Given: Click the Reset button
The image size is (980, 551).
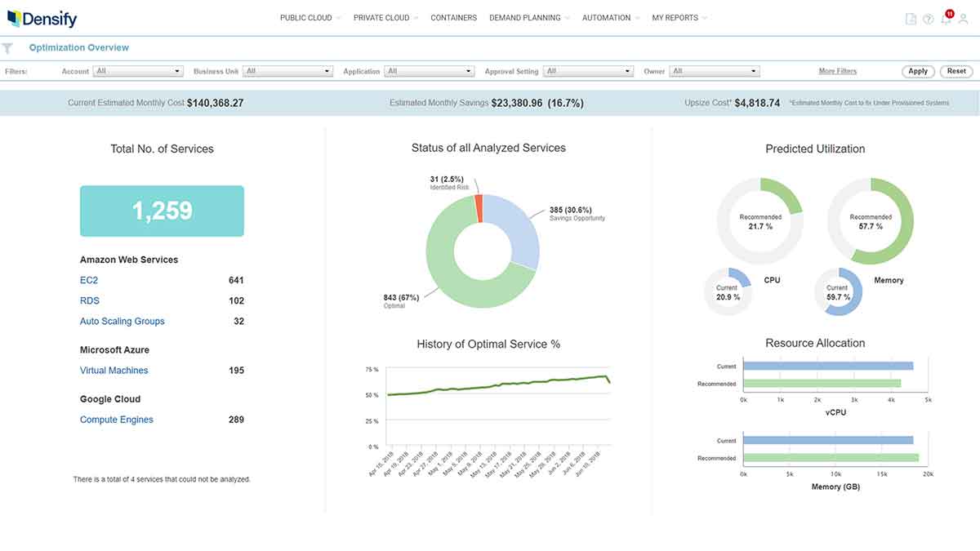Looking at the screenshot, I should [955, 71].
